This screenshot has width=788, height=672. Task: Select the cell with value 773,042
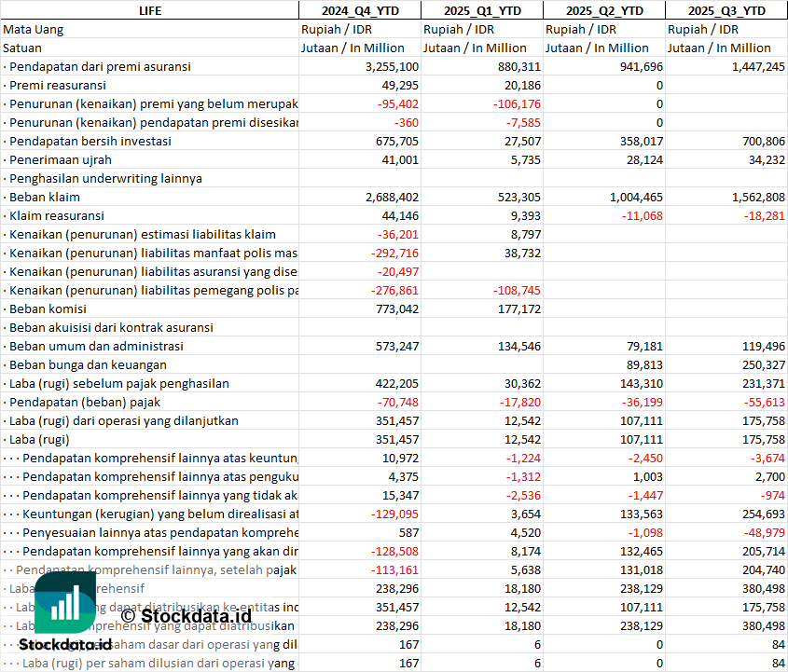coord(360,309)
